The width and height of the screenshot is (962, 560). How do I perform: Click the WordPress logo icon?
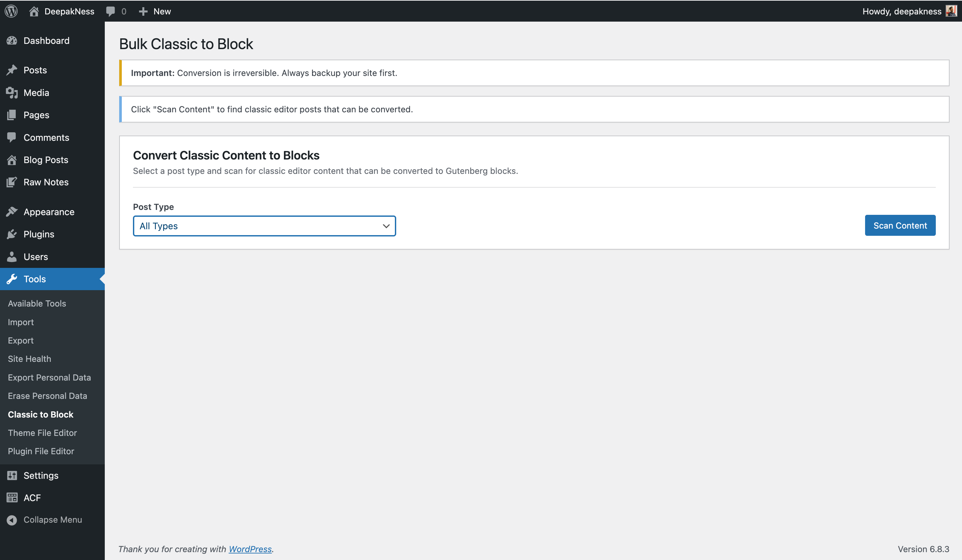[x=11, y=11]
